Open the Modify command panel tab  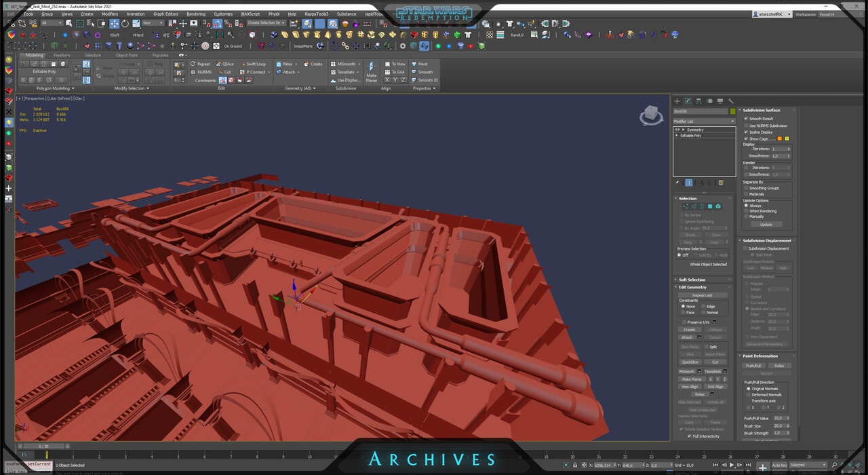688,101
